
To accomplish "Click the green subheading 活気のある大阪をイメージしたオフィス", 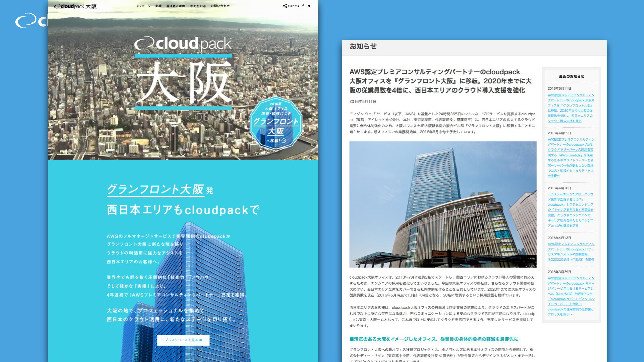I will coord(434,339).
